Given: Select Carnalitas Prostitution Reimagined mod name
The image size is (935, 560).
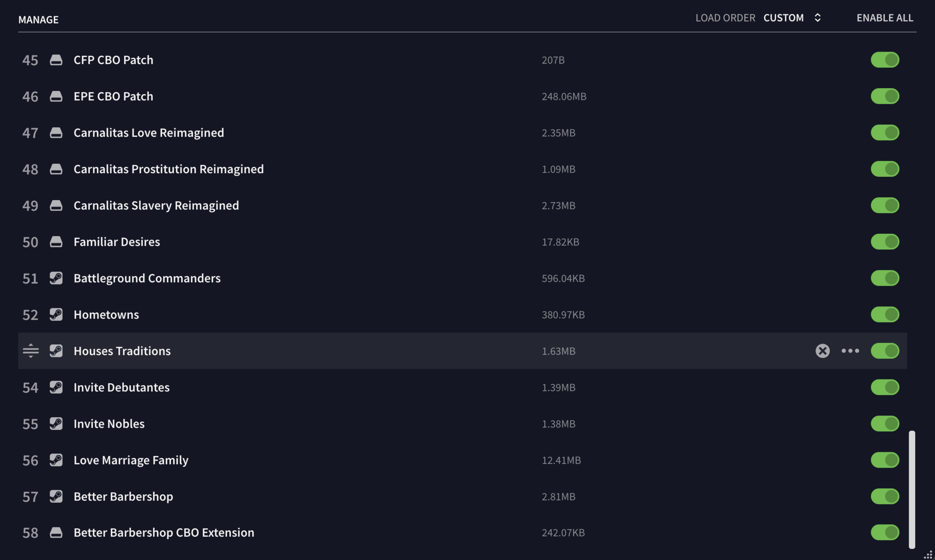Looking at the screenshot, I should pos(168,169).
